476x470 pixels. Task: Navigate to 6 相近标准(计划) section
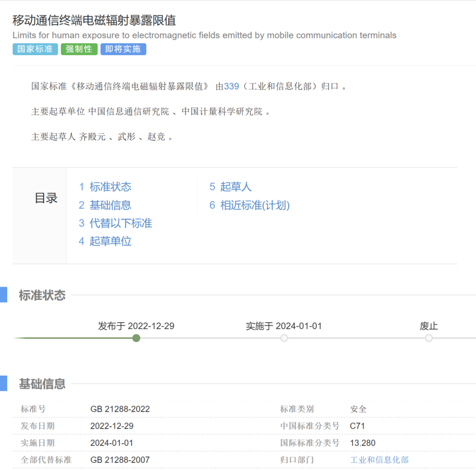click(x=249, y=205)
